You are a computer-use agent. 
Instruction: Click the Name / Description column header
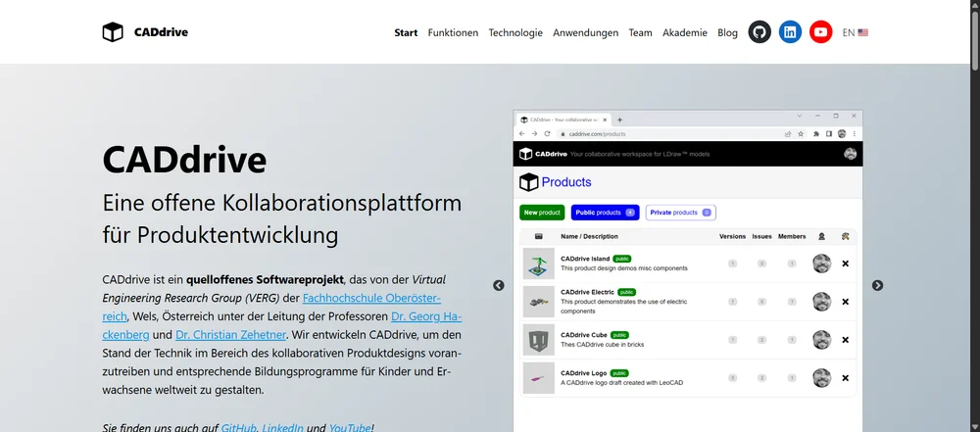click(x=589, y=236)
